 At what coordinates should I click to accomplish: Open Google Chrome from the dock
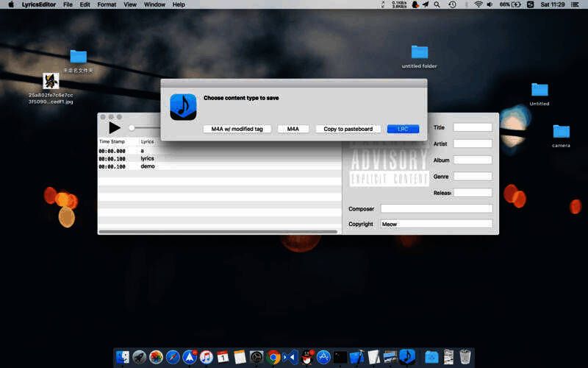(273, 357)
